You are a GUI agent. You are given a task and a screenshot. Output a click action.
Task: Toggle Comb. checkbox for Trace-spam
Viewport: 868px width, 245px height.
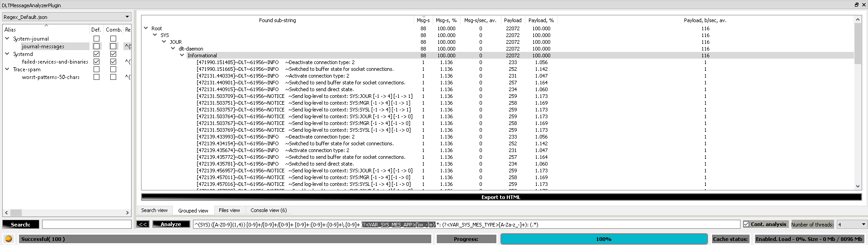pos(113,69)
